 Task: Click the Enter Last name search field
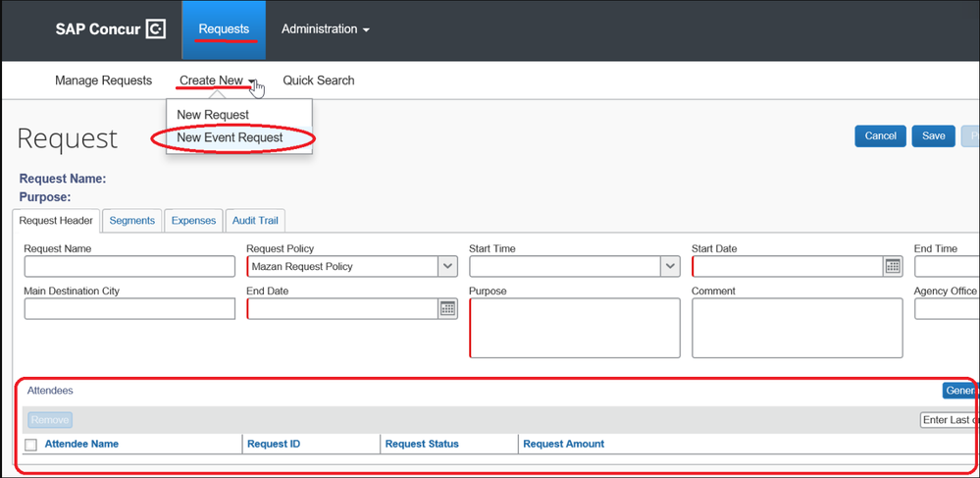coord(950,420)
